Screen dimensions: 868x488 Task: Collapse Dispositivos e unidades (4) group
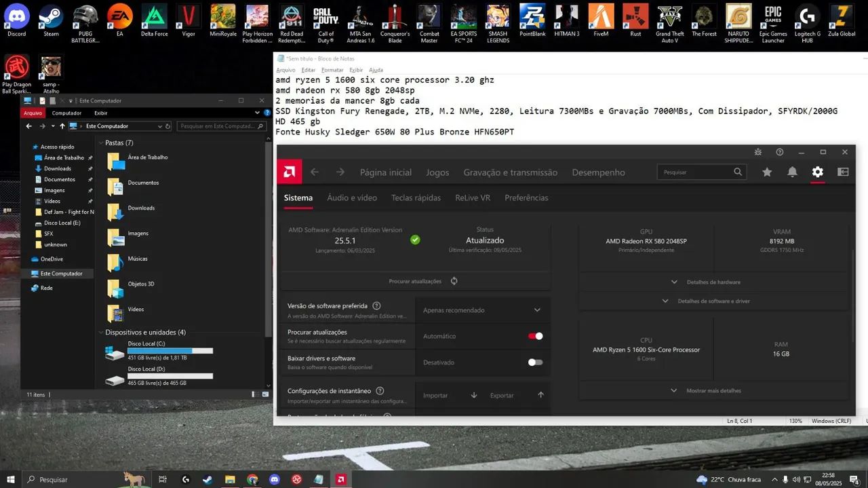[x=100, y=333]
